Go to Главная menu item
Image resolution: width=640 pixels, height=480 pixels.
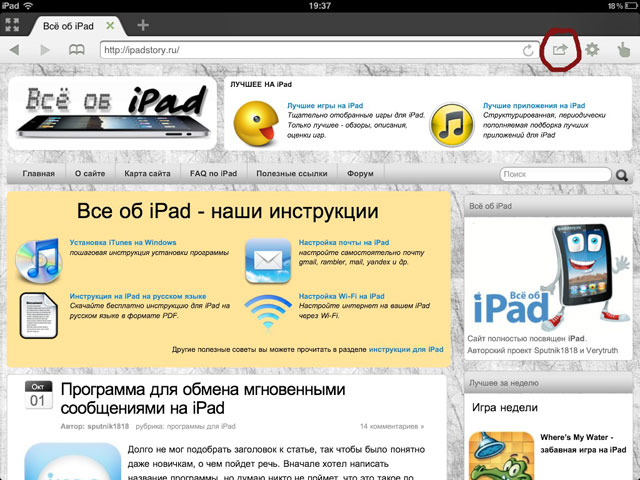tap(38, 173)
